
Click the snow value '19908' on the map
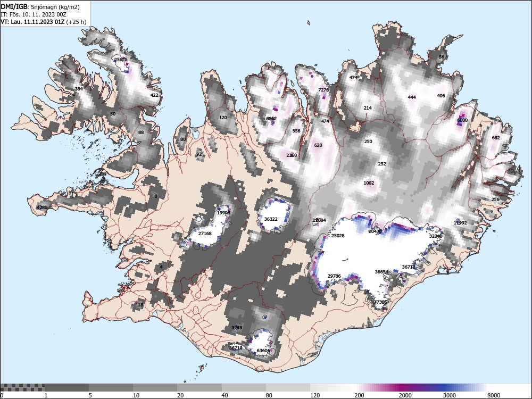click(223, 213)
